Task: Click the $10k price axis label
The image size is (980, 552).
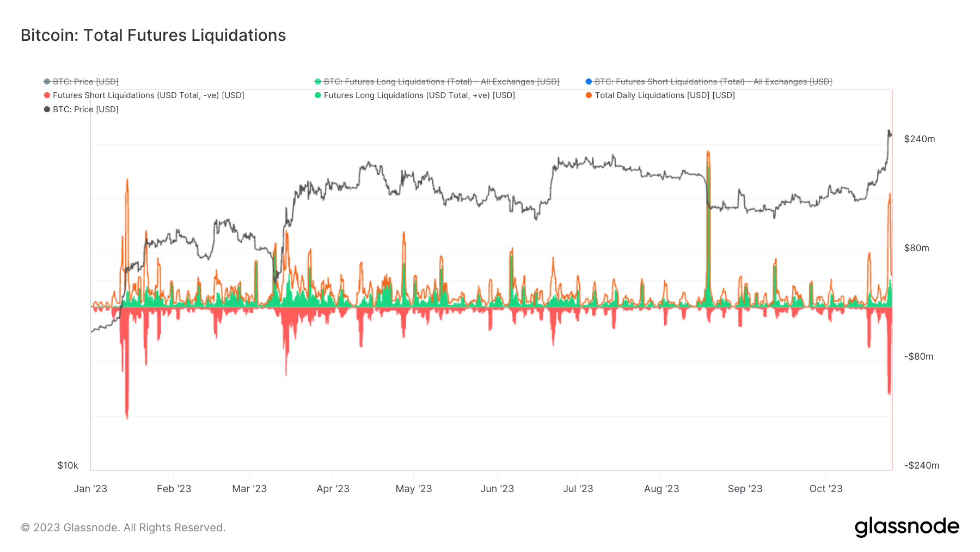Action: pos(68,465)
